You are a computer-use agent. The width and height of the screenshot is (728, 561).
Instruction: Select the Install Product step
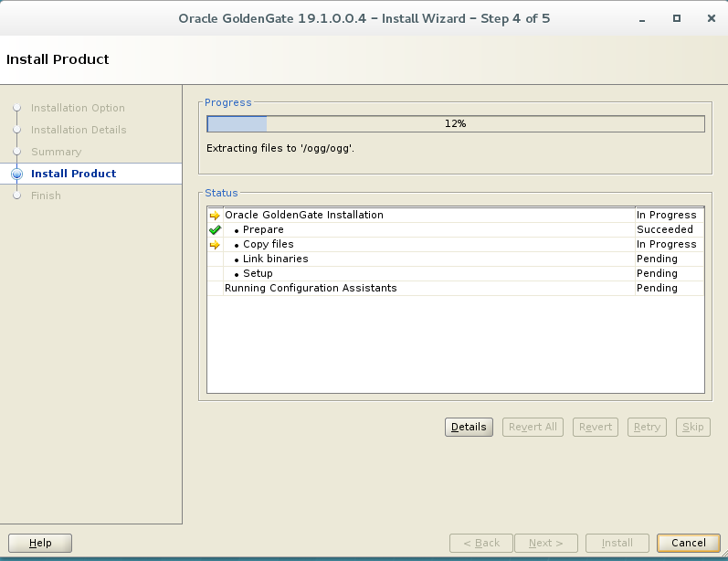click(73, 174)
